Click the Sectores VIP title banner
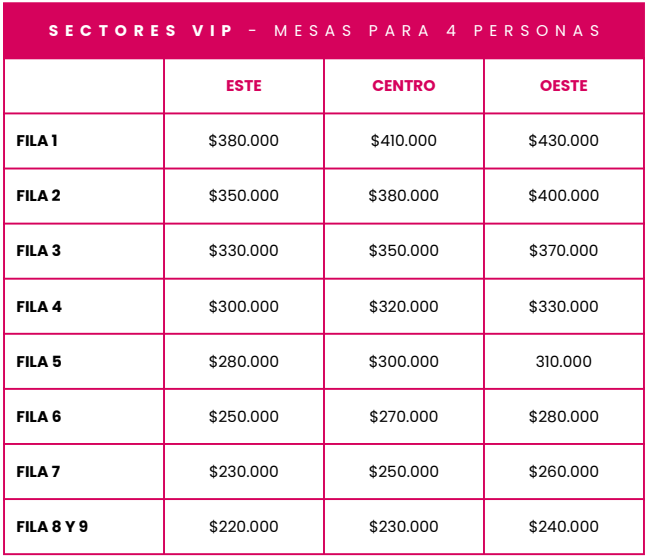This screenshot has width=647, height=560. click(x=324, y=30)
